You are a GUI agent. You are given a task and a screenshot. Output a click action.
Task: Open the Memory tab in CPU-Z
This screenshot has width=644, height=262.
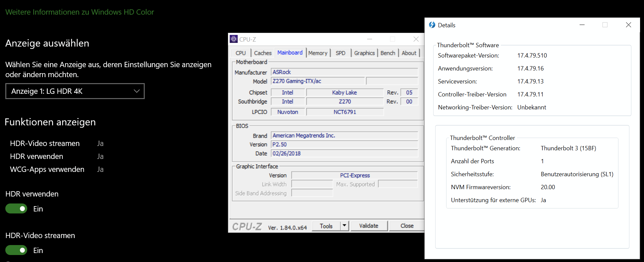(x=318, y=53)
